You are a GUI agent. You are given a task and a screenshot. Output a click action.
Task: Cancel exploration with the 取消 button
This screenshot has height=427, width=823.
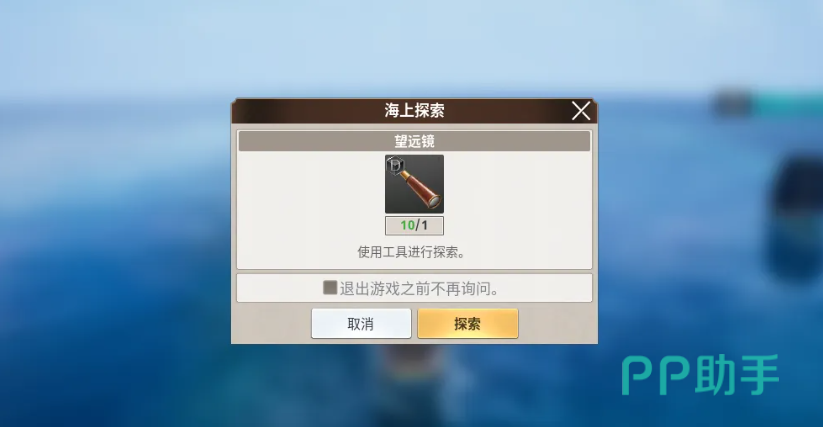pyautogui.click(x=361, y=324)
